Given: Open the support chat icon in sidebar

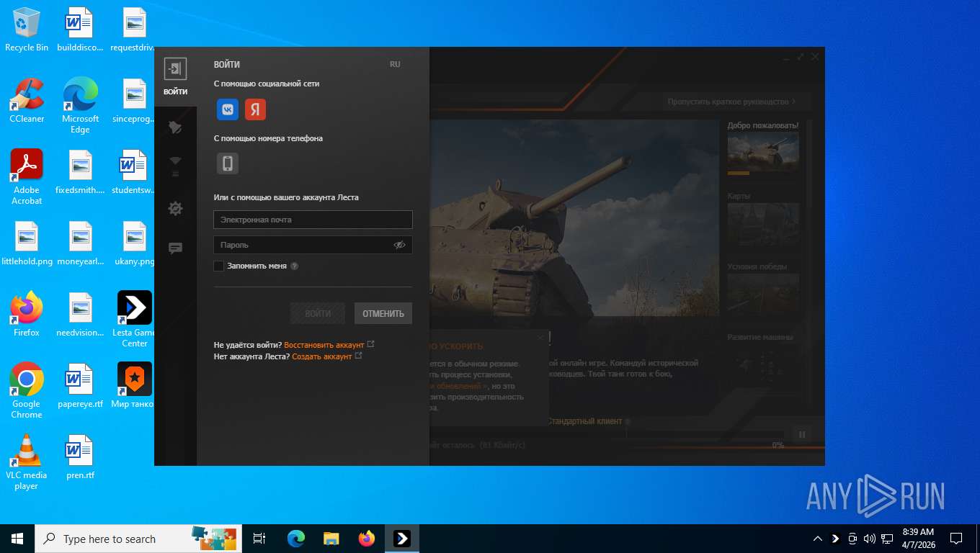Looking at the screenshot, I should 175,248.
